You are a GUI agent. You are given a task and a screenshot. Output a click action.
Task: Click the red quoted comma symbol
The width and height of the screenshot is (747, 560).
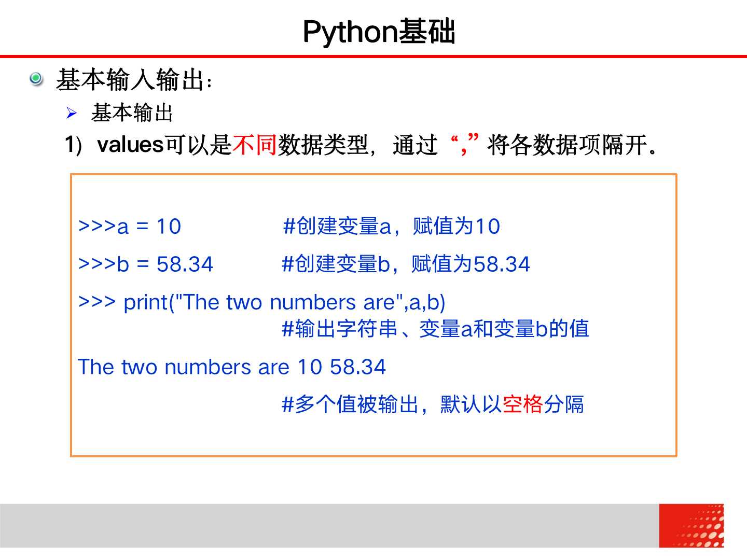click(464, 144)
